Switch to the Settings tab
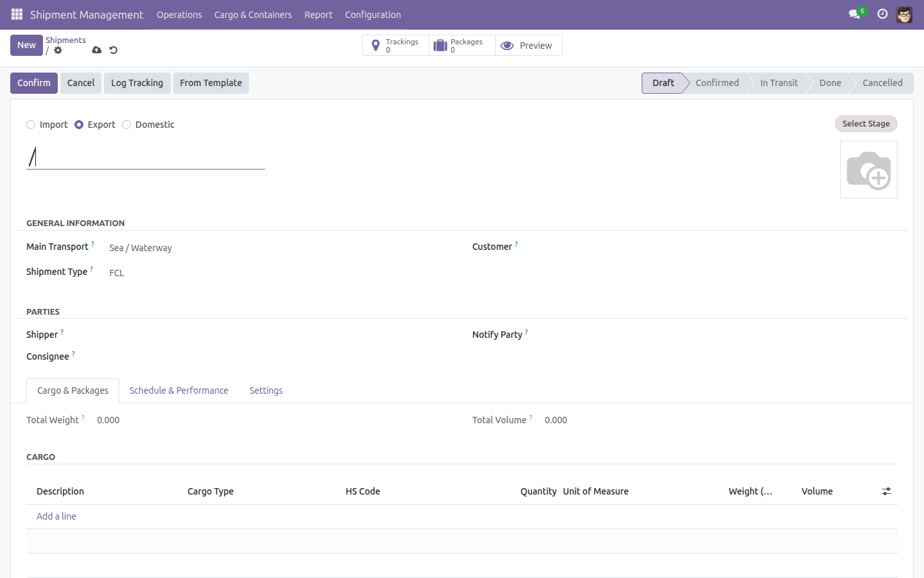 [266, 390]
